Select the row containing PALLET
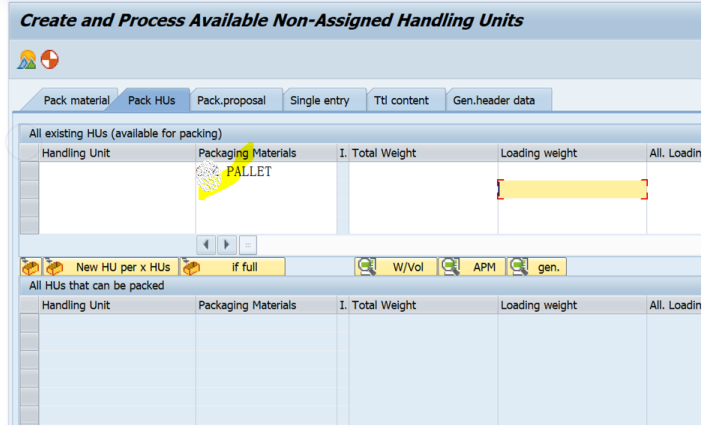The height and width of the screenshot is (426, 702). [29, 171]
